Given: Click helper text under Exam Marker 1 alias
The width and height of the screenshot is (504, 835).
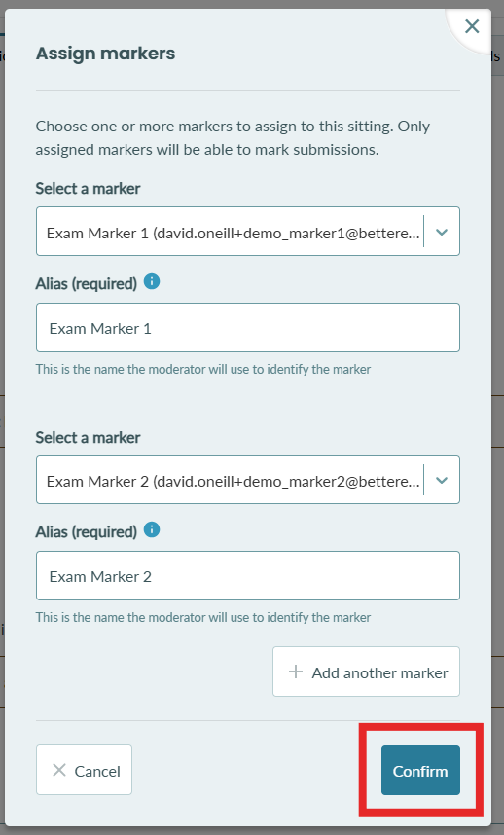Looking at the screenshot, I should pos(203,369).
